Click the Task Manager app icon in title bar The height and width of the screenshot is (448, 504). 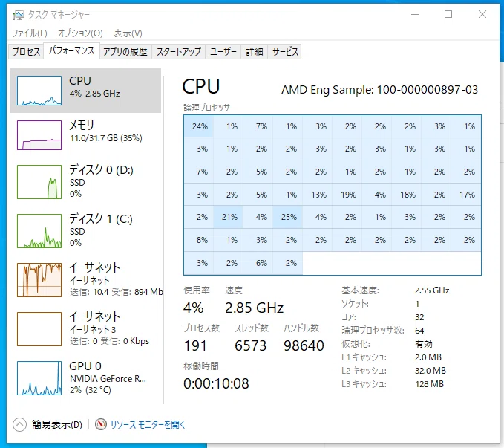tap(18, 14)
